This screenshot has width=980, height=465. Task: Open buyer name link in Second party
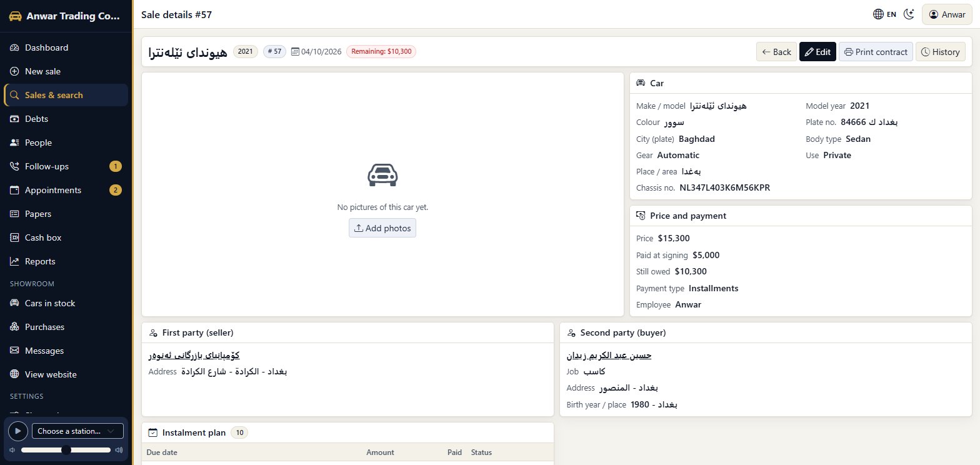tap(609, 356)
